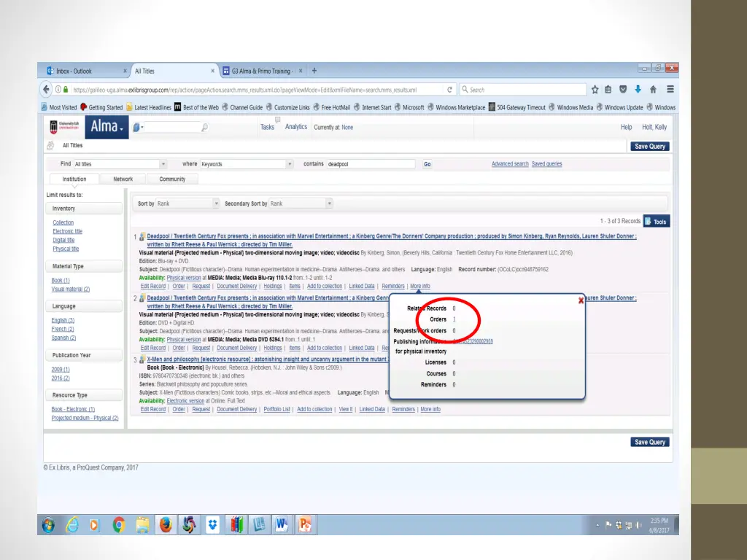Launch Internet Explorer from the taskbar
Screen dimensions: 747x560
point(72,525)
